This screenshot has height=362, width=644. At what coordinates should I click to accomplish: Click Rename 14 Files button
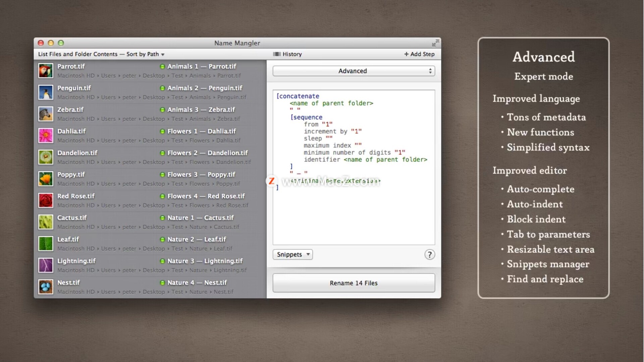354,283
